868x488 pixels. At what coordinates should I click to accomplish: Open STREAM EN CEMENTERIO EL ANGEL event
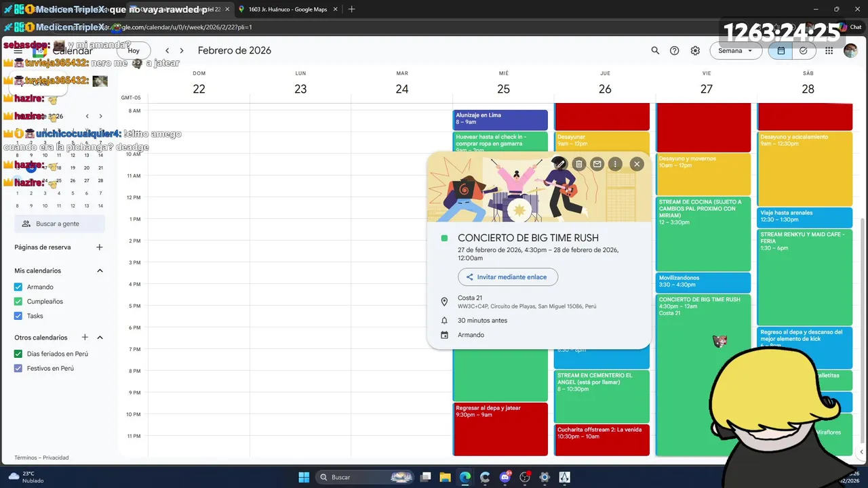pos(601,396)
